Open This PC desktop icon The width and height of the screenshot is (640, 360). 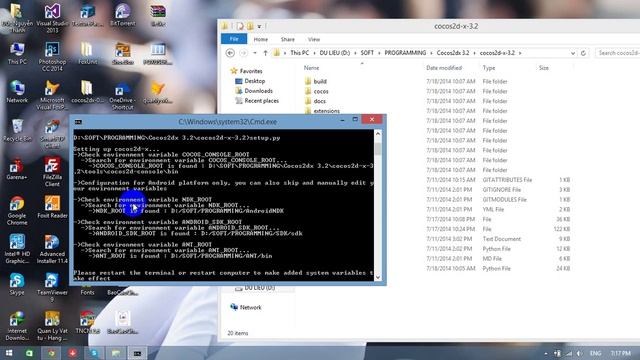(17, 53)
